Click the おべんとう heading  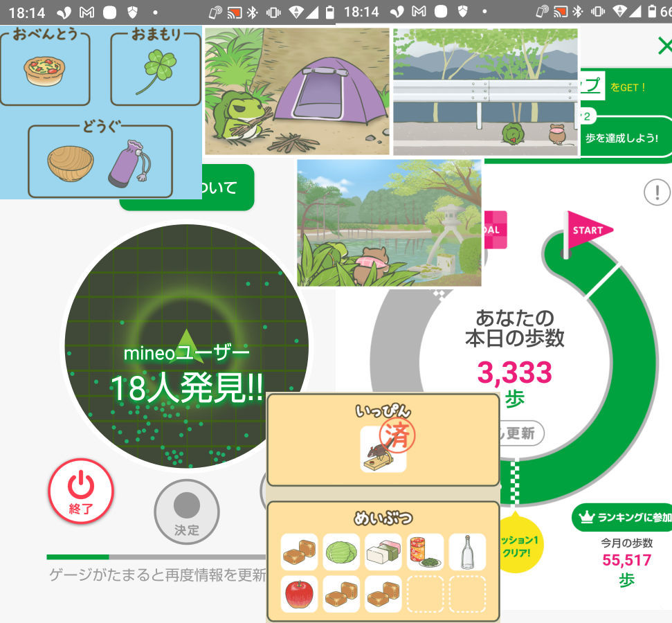(46, 33)
